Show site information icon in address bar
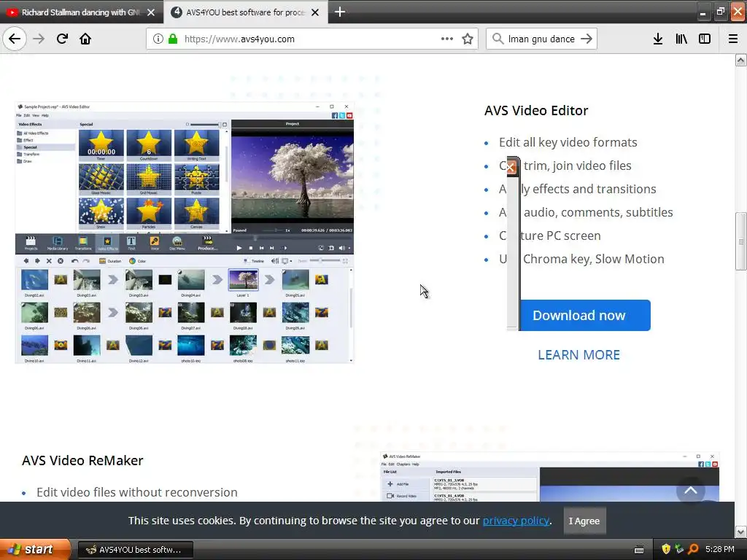The height and width of the screenshot is (560, 747). 158,39
